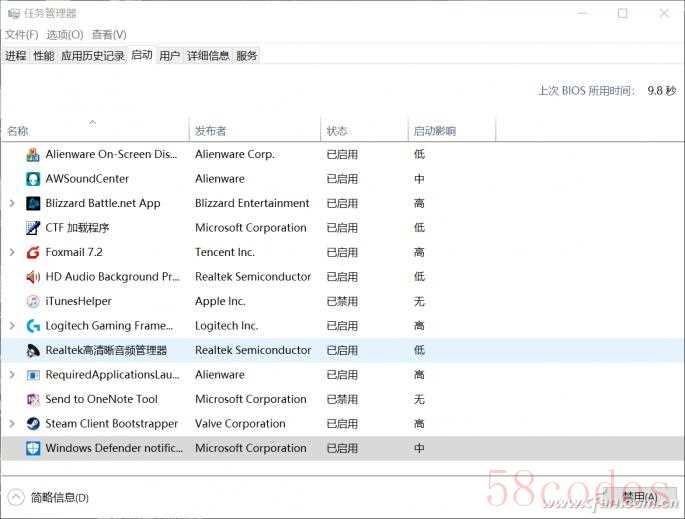Click the Send to OneNote Tool icon
Viewport: 685px width, 519px height.
click(x=33, y=399)
